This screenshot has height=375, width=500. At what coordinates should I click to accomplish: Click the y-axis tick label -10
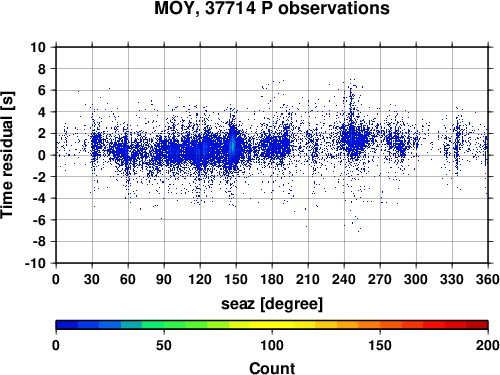pos(35,263)
